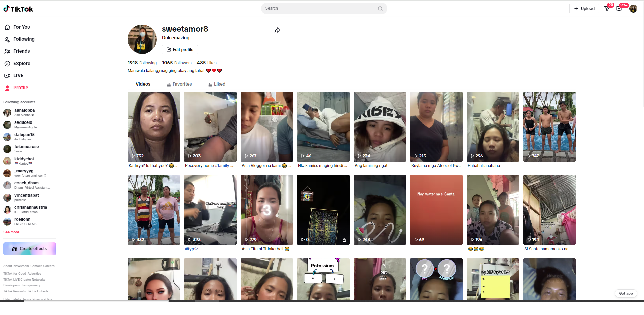The width and height of the screenshot is (644, 315).
Task: Switch to the Videos tab
Action: tap(143, 84)
